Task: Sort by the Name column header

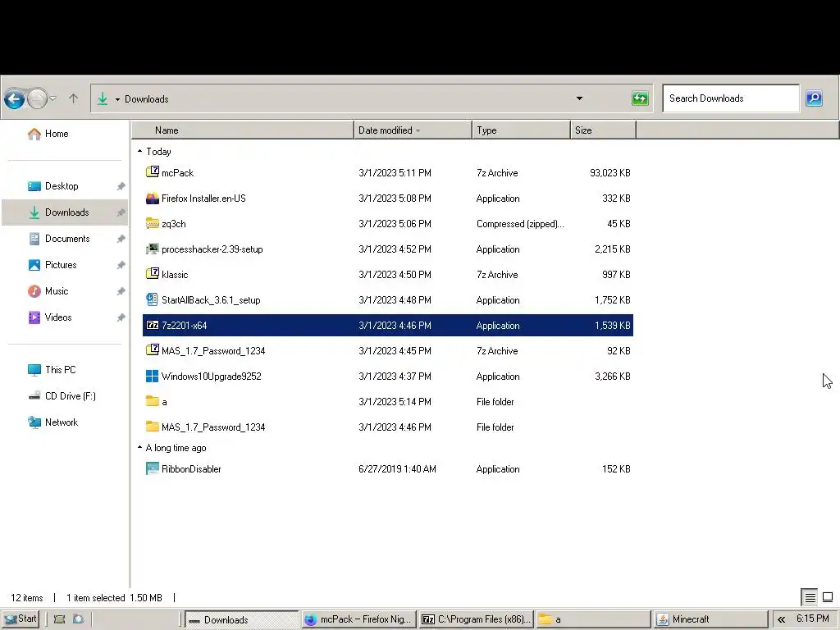Action: 243,130
